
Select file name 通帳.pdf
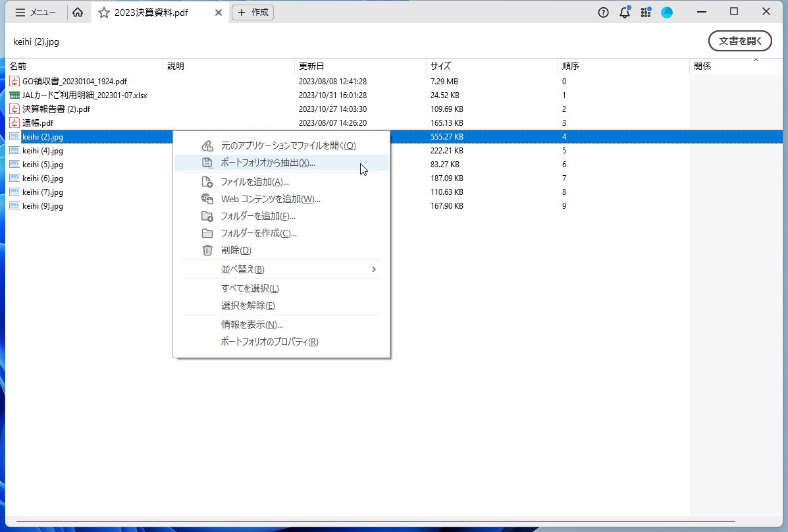38,122
